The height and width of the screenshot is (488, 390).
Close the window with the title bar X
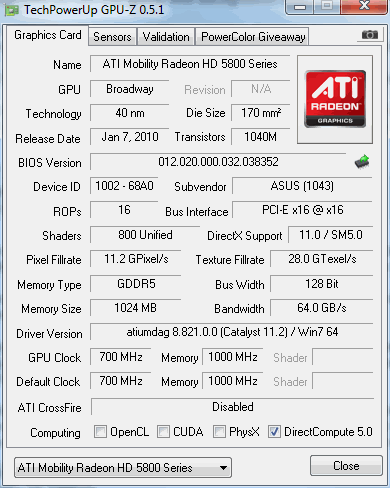[364, 6]
